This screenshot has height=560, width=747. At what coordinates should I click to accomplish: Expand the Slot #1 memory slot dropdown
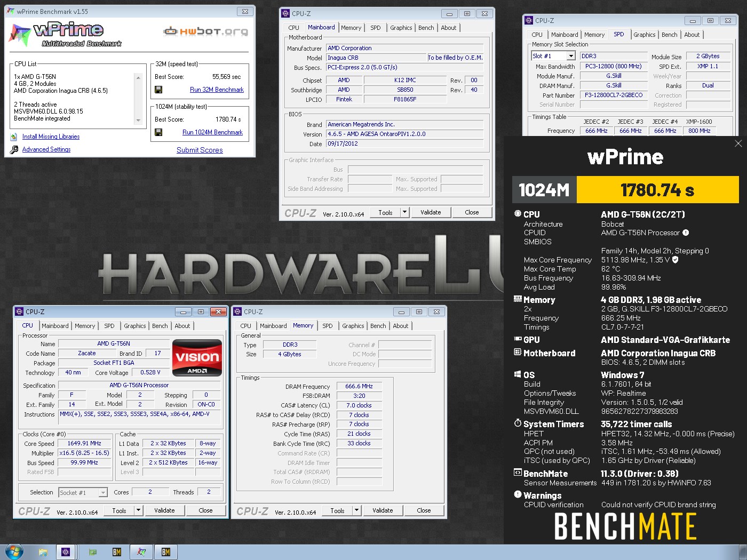(x=571, y=56)
